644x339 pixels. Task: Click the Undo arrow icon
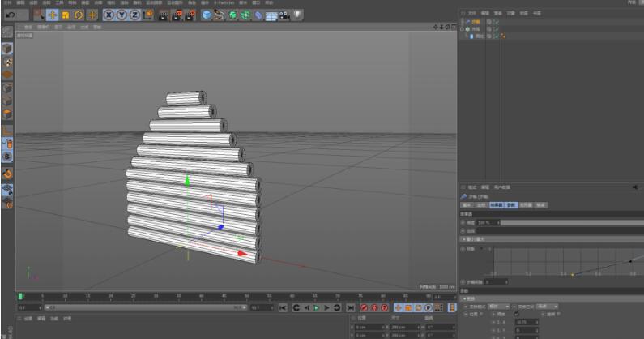tap(11, 15)
